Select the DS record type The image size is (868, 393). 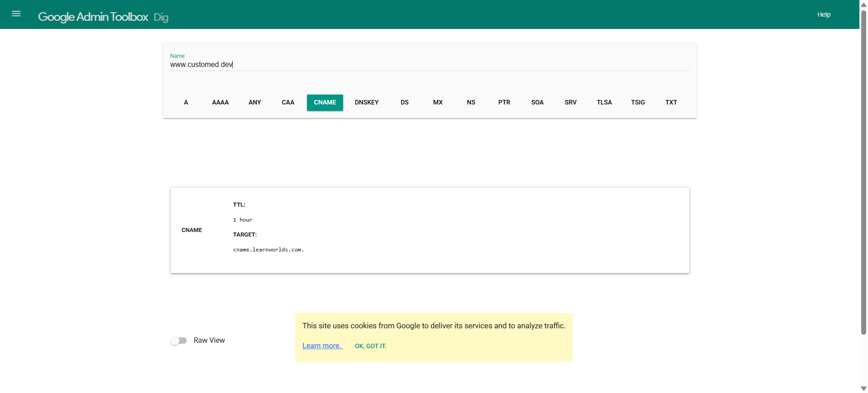405,103
